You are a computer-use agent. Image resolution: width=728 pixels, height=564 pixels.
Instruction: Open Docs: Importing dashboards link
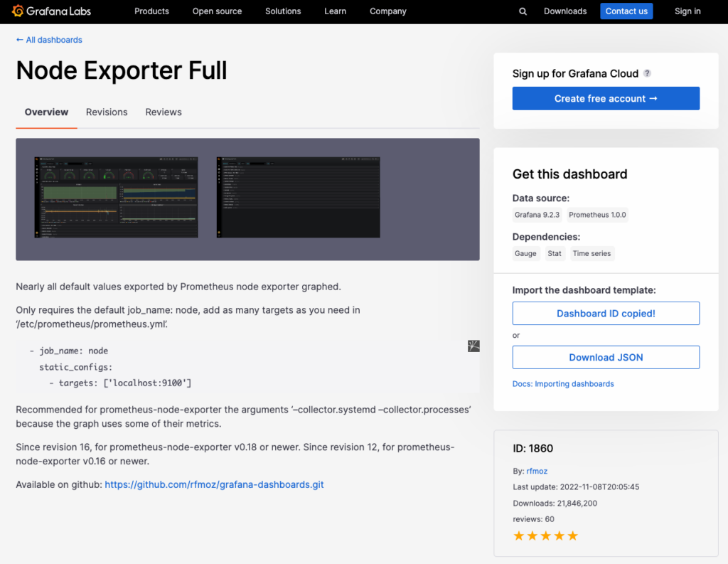click(x=563, y=384)
